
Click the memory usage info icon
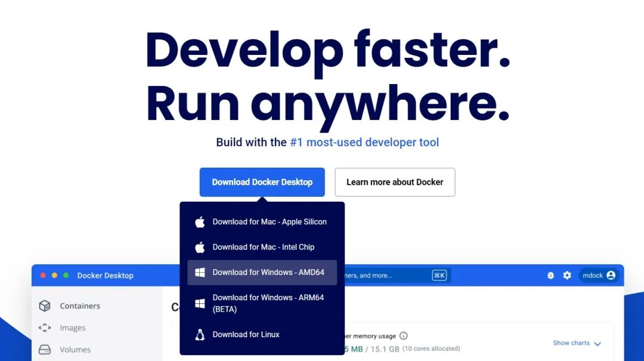404,336
